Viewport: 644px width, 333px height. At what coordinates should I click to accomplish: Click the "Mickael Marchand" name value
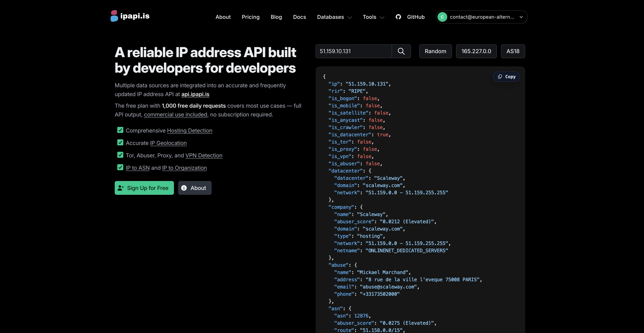coord(382,272)
